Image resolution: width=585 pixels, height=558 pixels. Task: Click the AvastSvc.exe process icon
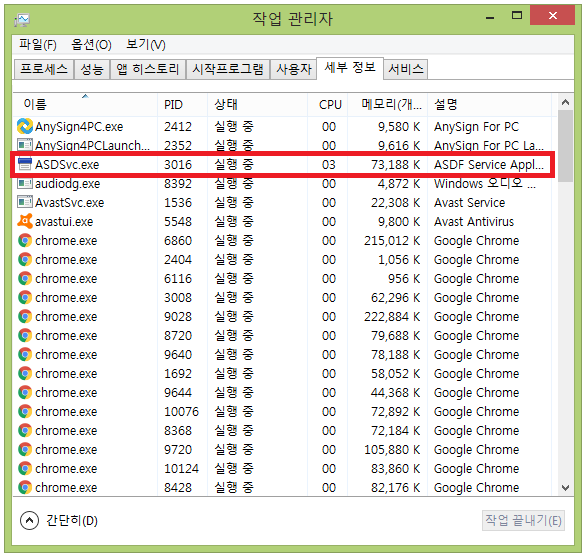(x=25, y=202)
